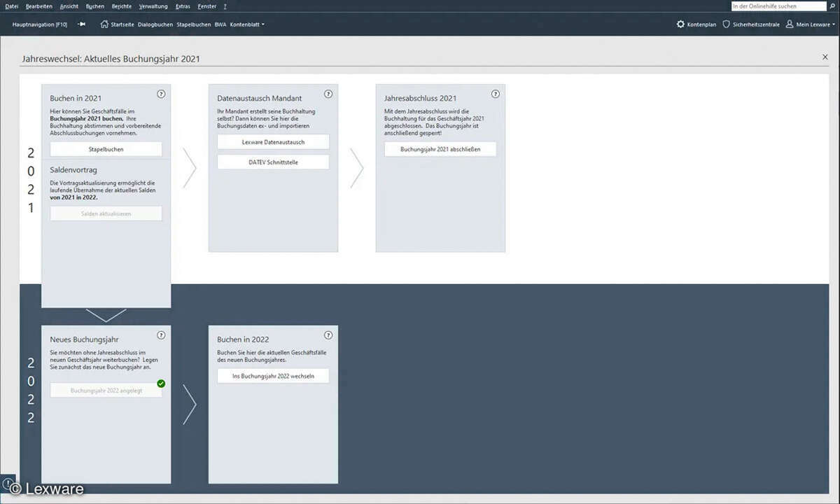Open the Buchen menu

95,6
